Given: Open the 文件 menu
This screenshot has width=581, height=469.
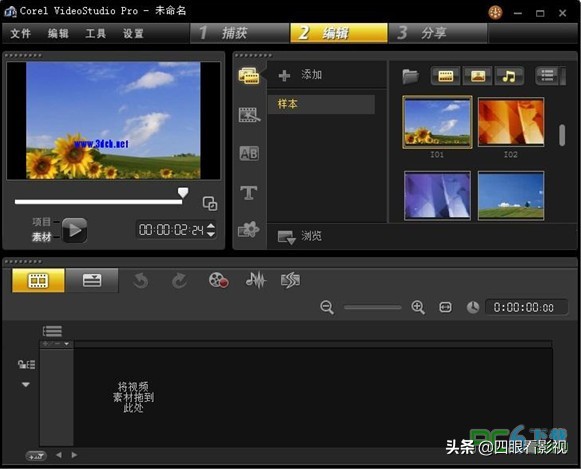Looking at the screenshot, I should point(20,33).
